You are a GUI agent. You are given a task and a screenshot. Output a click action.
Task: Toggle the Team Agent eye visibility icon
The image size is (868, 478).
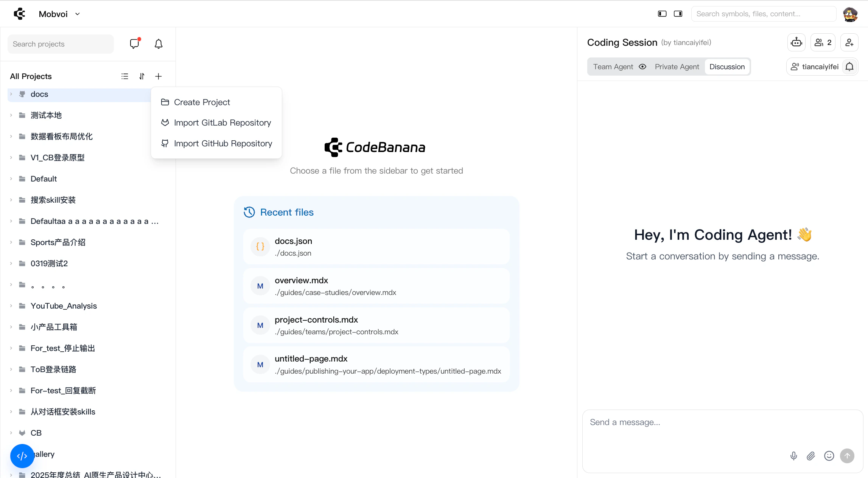[642, 67]
